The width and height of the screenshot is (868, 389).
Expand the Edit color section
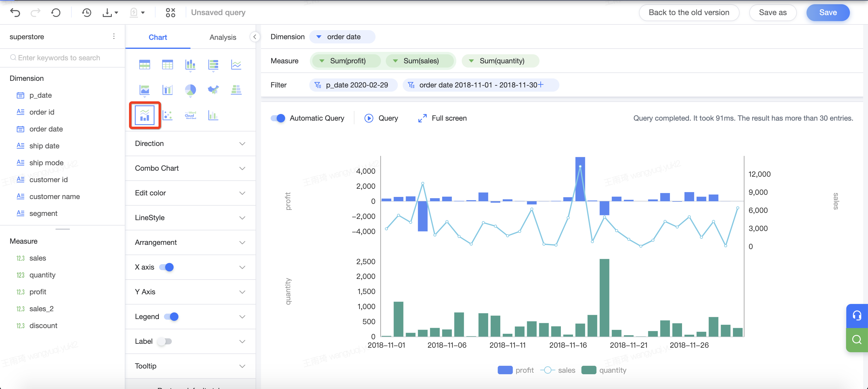point(190,193)
